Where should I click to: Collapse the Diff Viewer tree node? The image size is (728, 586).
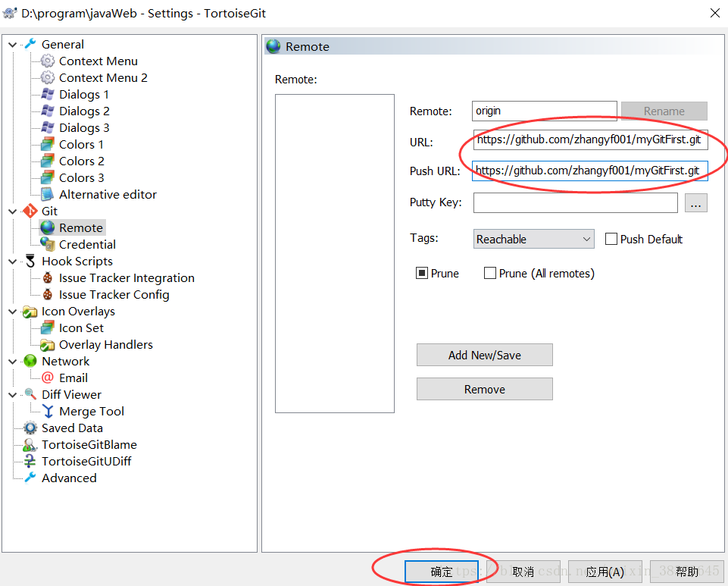pos(13,395)
